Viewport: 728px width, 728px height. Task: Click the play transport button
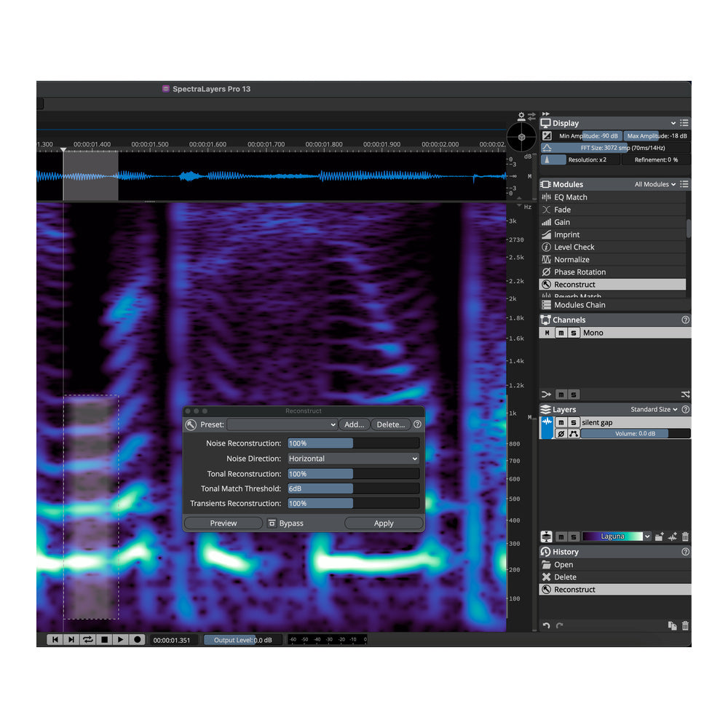pos(121,640)
